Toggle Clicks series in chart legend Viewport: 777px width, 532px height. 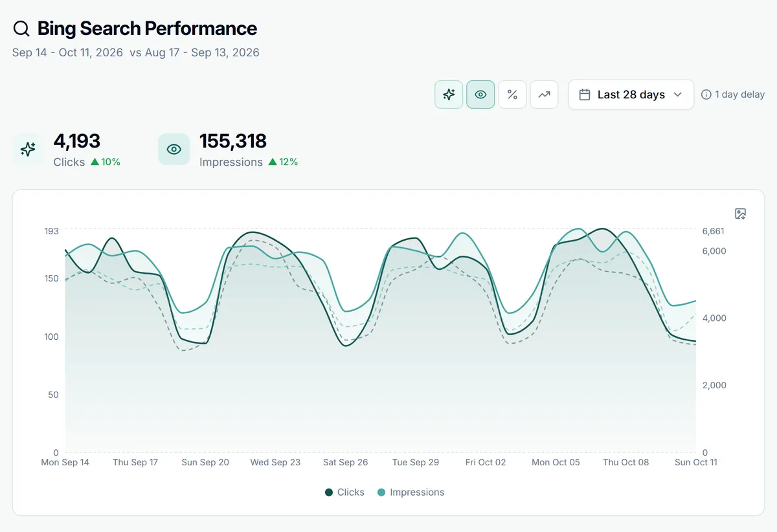pos(344,493)
